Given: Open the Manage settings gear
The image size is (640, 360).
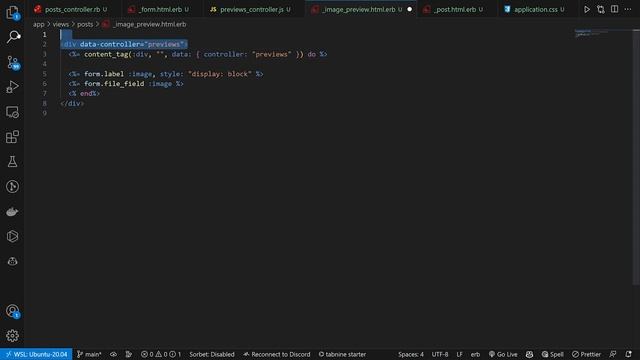Looking at the screenshot, I should point(12,336).
